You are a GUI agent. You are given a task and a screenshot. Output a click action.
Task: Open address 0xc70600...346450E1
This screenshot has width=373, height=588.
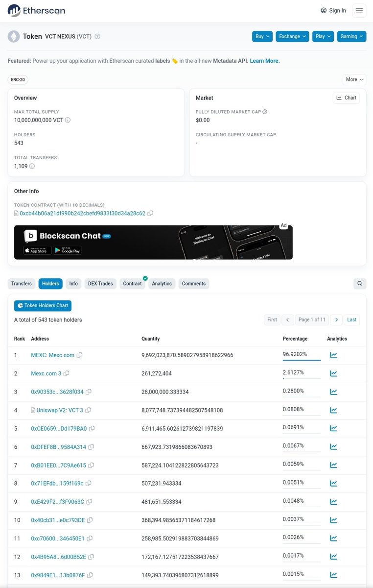pyautogui.click(x=58, y=539)
